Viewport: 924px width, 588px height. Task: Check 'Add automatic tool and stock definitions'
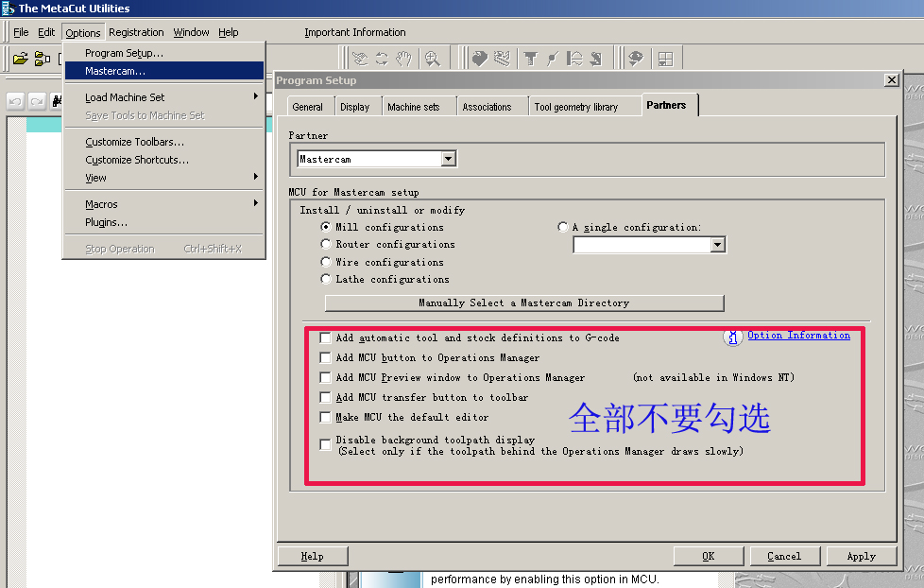(x=325, y=337)
